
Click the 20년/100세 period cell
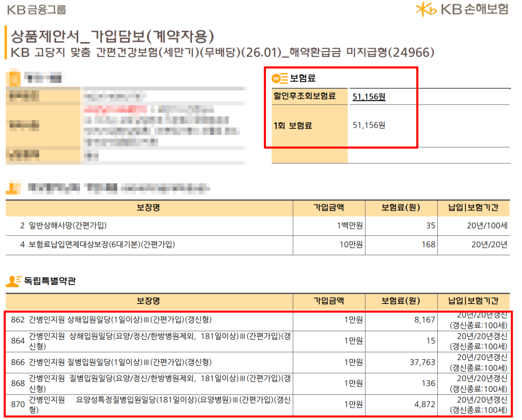click(487, 226)
